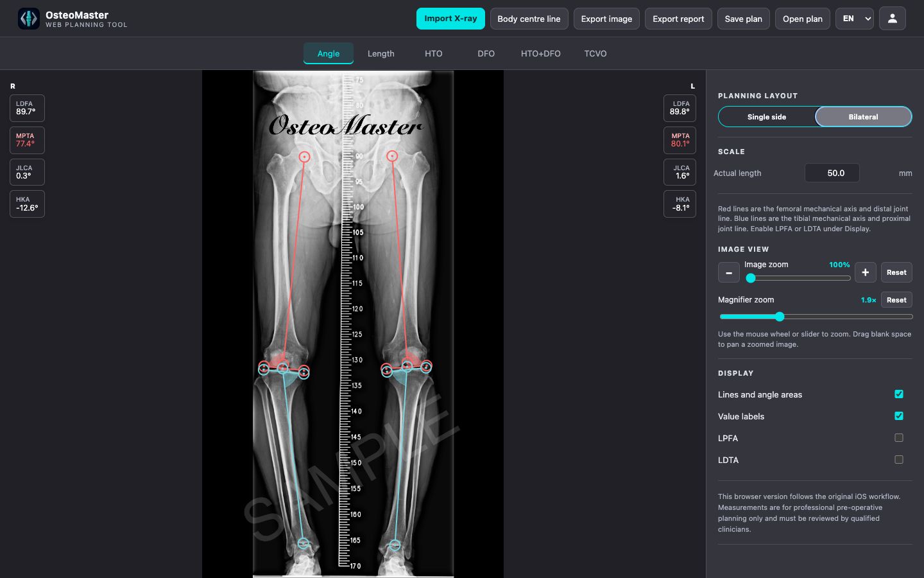Screen dimensions: 924x578
Task: Switch to the HTO tab
Action: tap(434, 53)
